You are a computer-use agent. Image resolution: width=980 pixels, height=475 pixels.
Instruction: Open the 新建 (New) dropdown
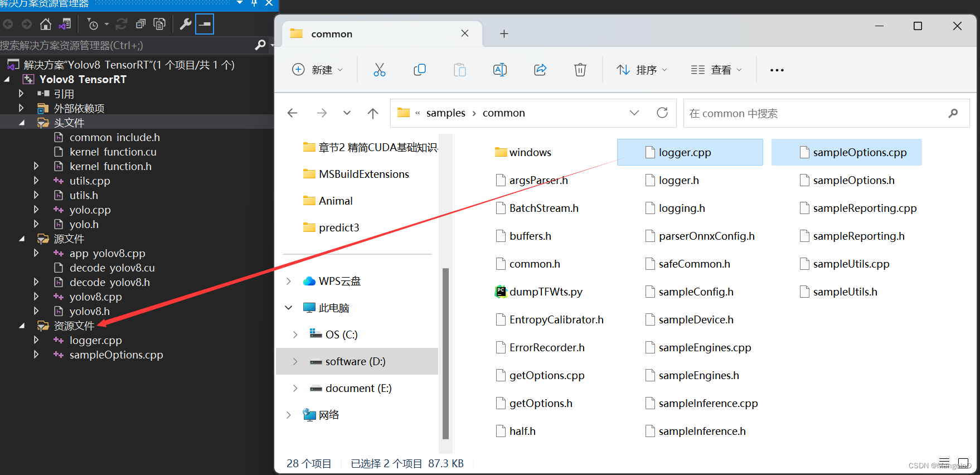(318, 70)
